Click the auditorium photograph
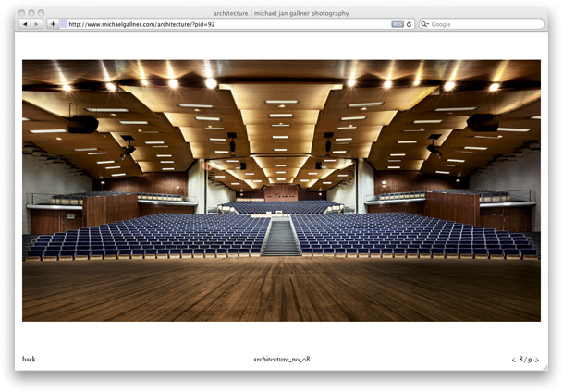The width and height of the screenshot is (563, 392). [x=281, y=190]
